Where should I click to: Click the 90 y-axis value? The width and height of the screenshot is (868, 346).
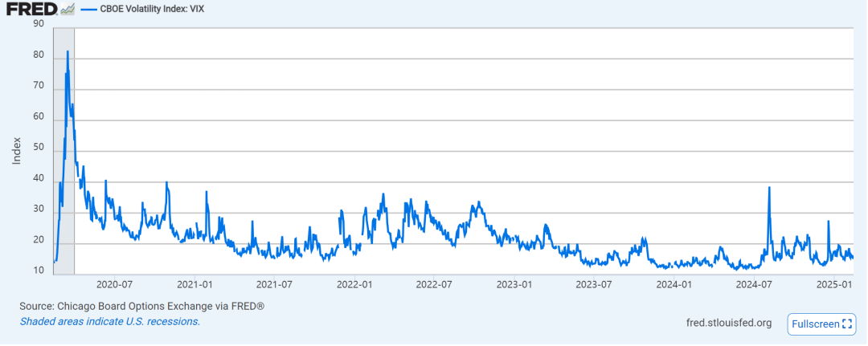click(39, 23)
